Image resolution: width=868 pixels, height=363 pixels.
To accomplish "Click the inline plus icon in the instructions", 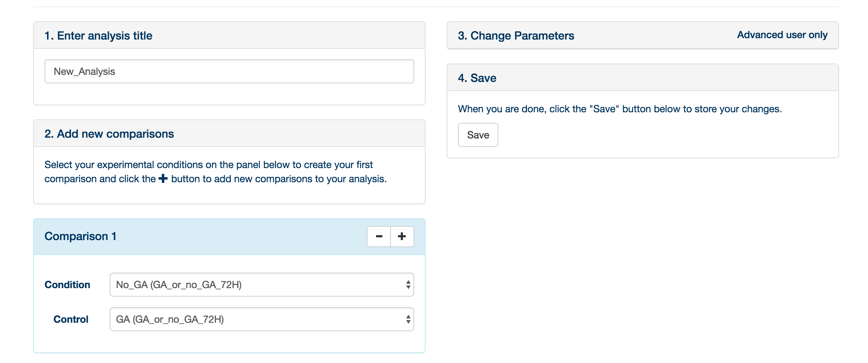I will click(163, 179).
